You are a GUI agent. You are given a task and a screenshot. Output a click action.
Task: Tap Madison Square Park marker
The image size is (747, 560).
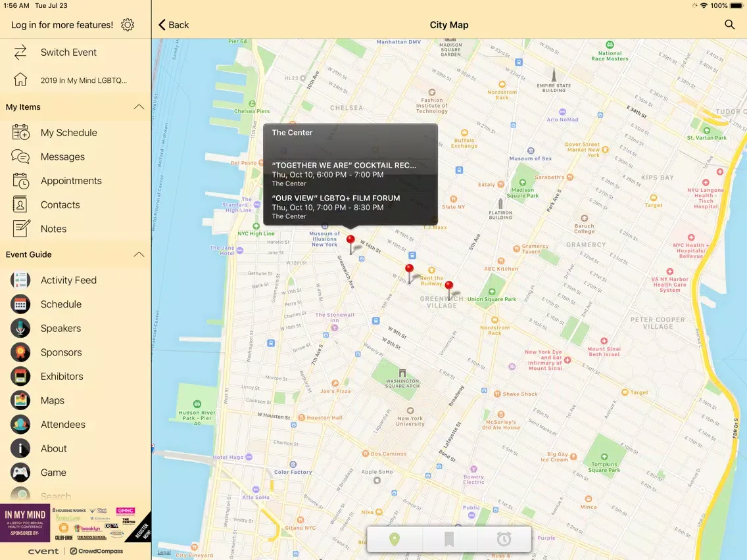click(523, 182)
